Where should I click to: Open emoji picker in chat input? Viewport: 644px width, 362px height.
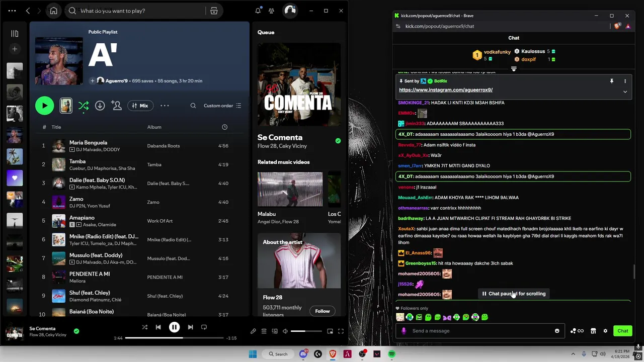(x=557, y=331)
